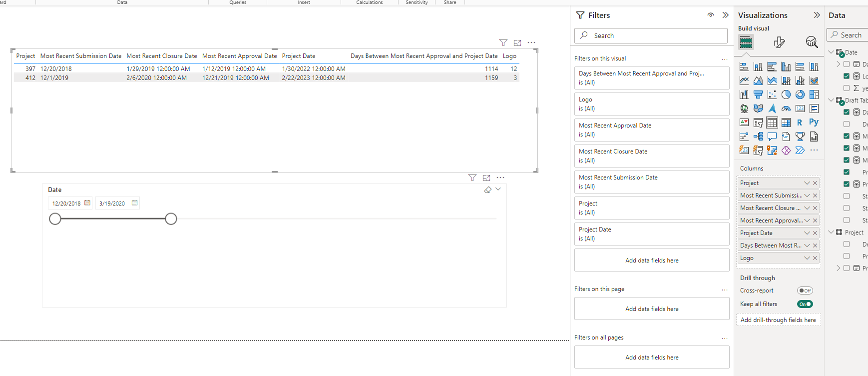Collapse the Visualizations pane with chevrons
Screen dimensions: 868x376
(x=817, y=15)
